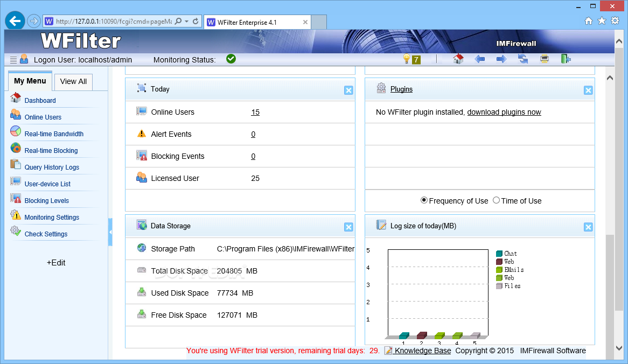Click the home icon in the WFilter toolbar
This screenshot has width=628, height=364.
[x=458, y=59]
